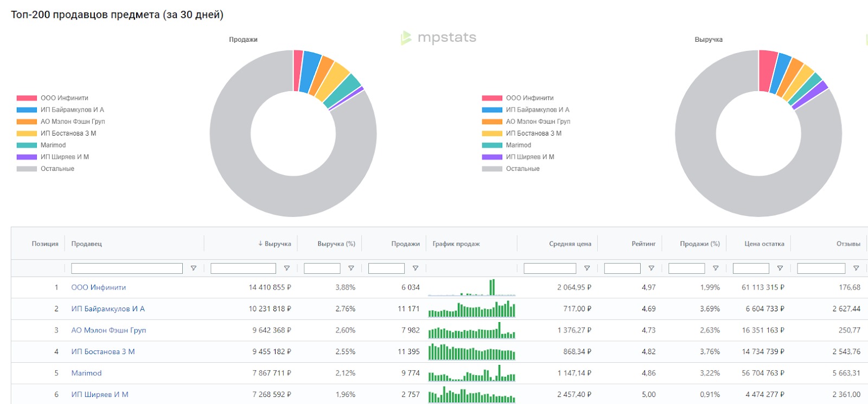
Task: Open filter icon for Выручка (%) column
Action: click(x=351, y=268)
